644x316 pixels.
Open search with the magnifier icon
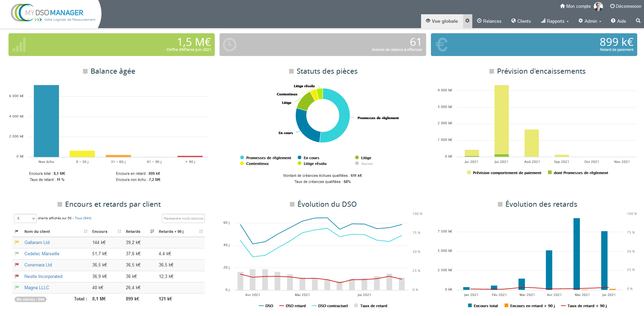638,21
